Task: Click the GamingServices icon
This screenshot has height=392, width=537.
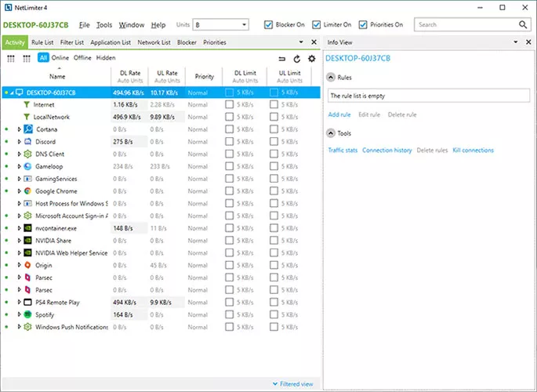Action: tap(27, 179)
